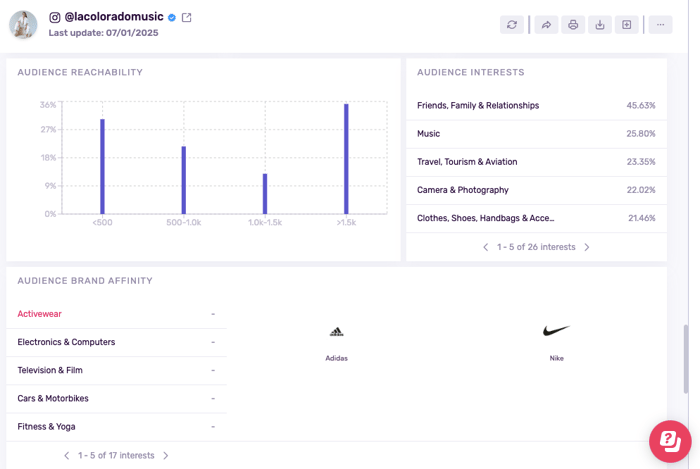Screen dimensions: 700x469
Task: Click the lacoloradomusic profile avatar
Action: 23,25
